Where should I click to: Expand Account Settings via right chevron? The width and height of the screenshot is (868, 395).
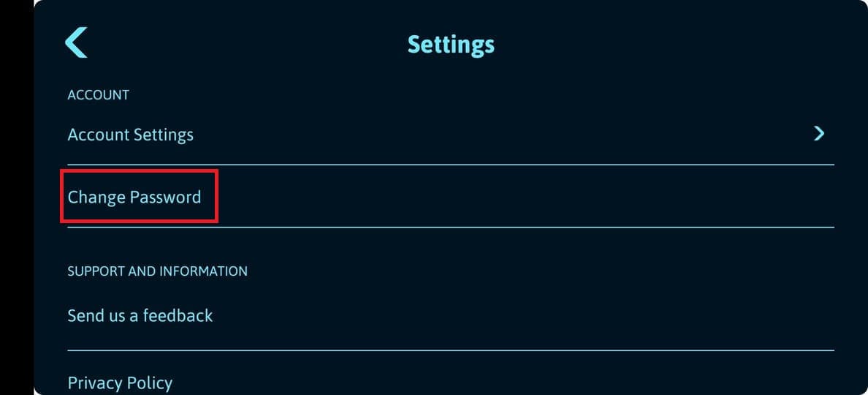[x=819, y=133]
